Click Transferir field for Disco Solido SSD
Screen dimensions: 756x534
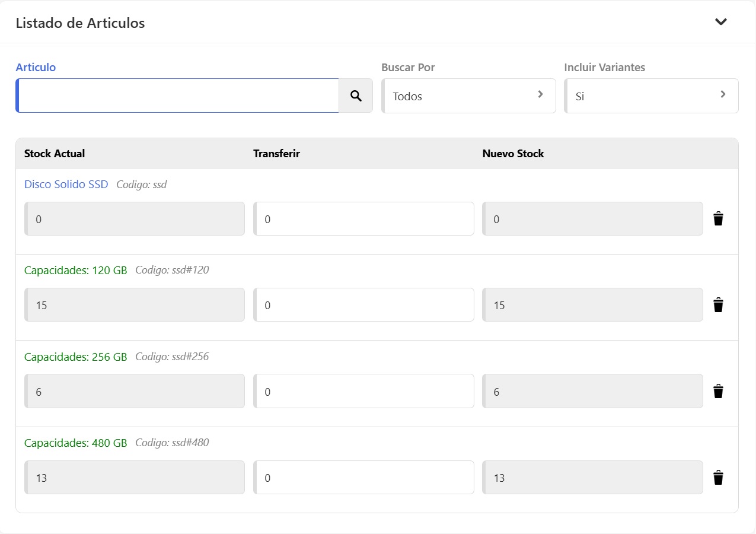[x=364, y=219]
